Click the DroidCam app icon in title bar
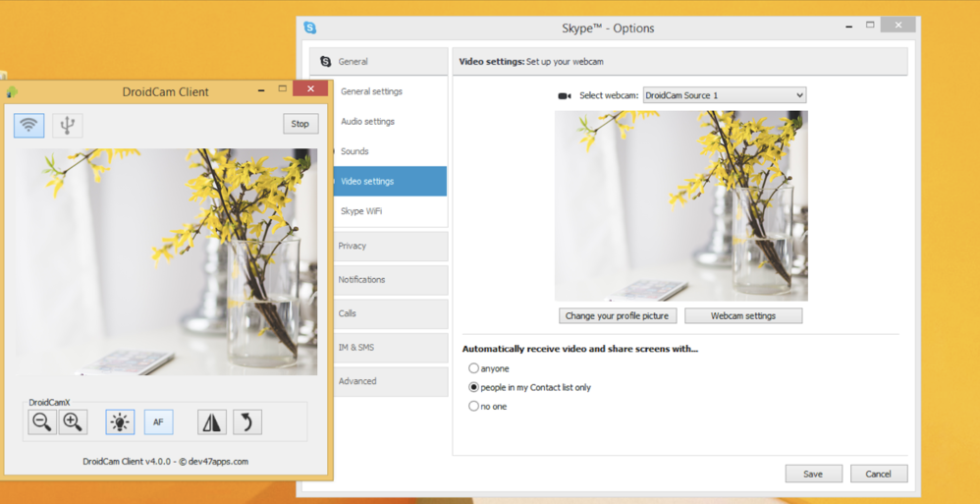The width and height of the screenshot is (980, 504). (x=12, y=92)
